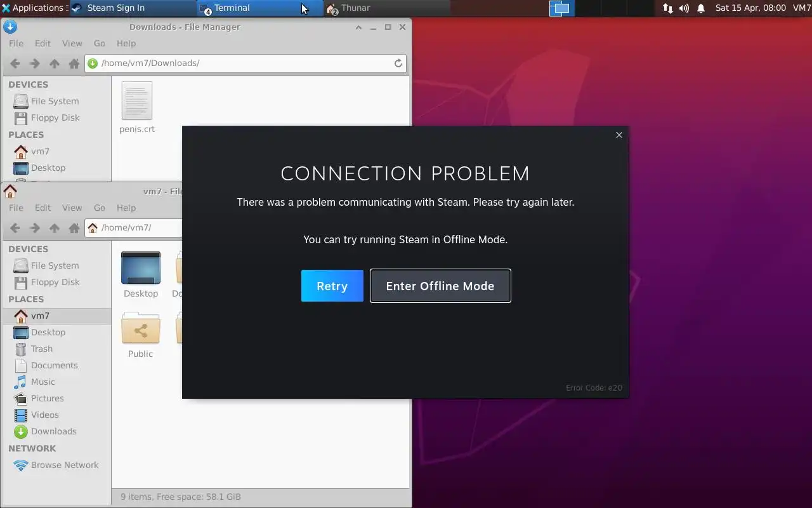Screen dimensions: 812x508
Task: Open Downloads in vm7 window sidebar
Action: [53, 431]
